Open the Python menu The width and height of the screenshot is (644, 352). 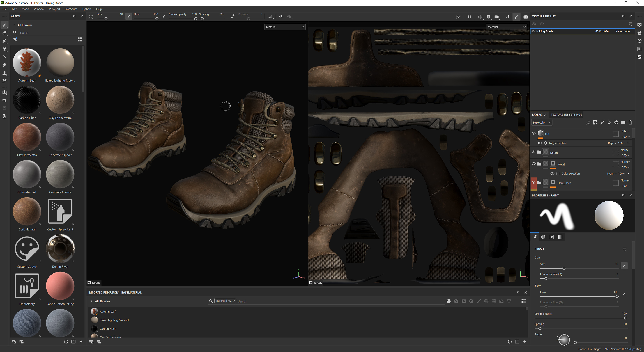coord(86,9)
